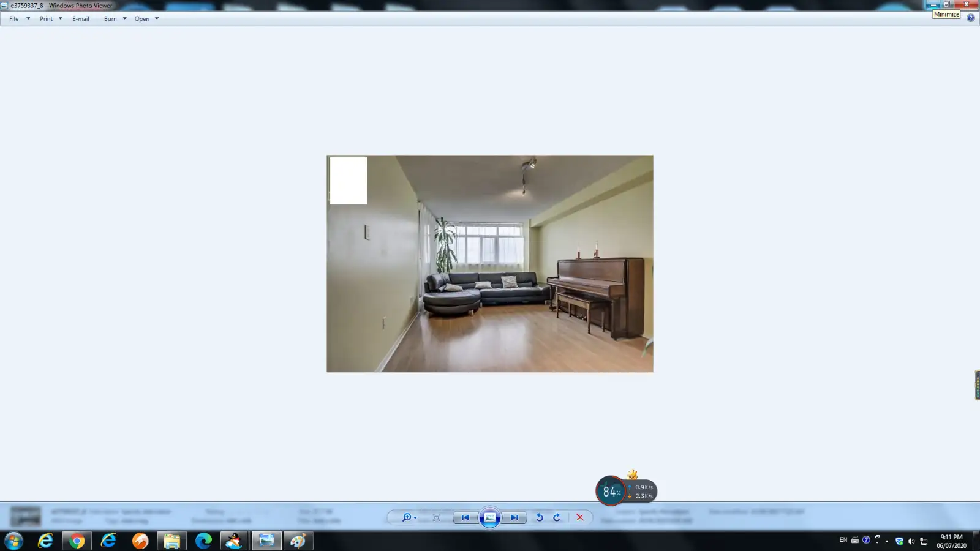Viewport: 980px width, 551px height.
Task: Expand the File dropdown arrow
Action: 28,19
